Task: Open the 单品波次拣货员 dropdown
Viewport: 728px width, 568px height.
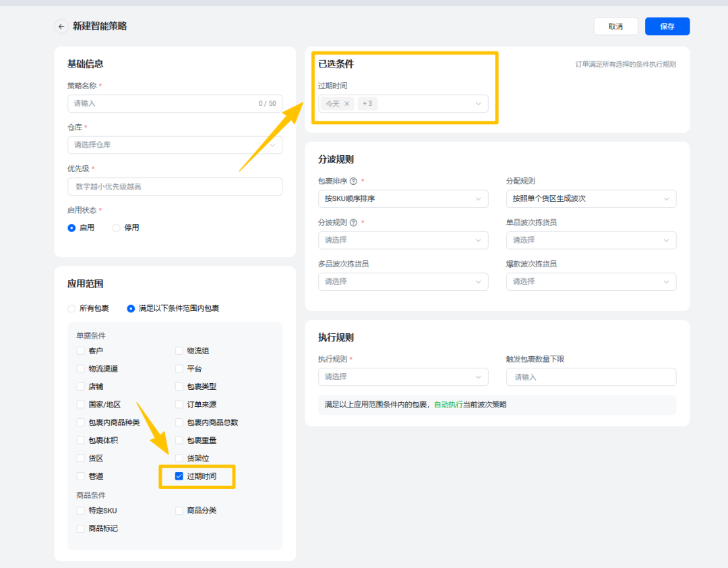Action: pos(590,240)
